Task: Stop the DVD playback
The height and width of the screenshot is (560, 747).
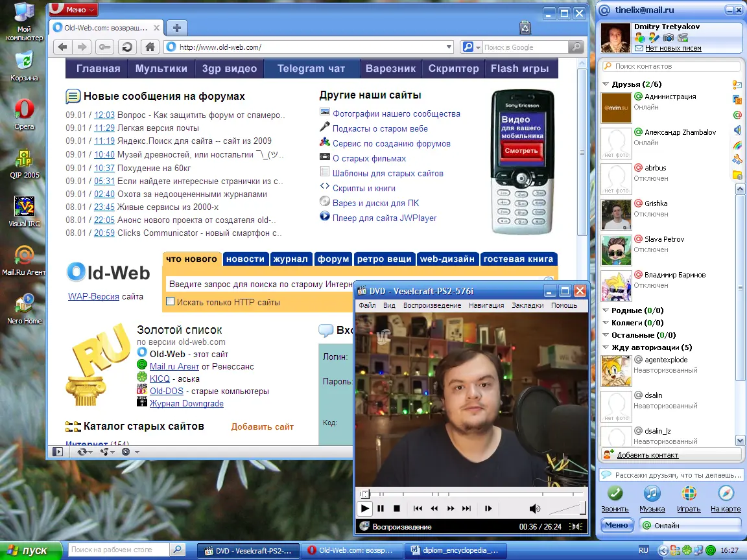Action: coord(396,508)
